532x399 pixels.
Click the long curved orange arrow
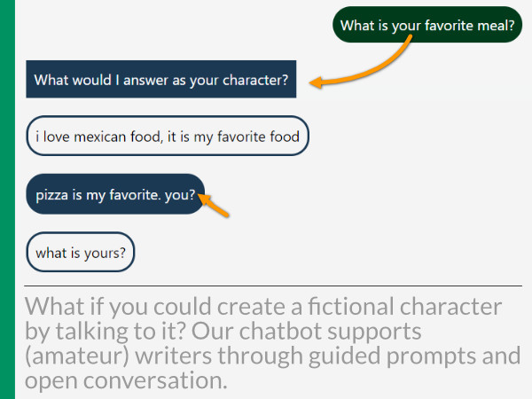click(x=362, y=63)
